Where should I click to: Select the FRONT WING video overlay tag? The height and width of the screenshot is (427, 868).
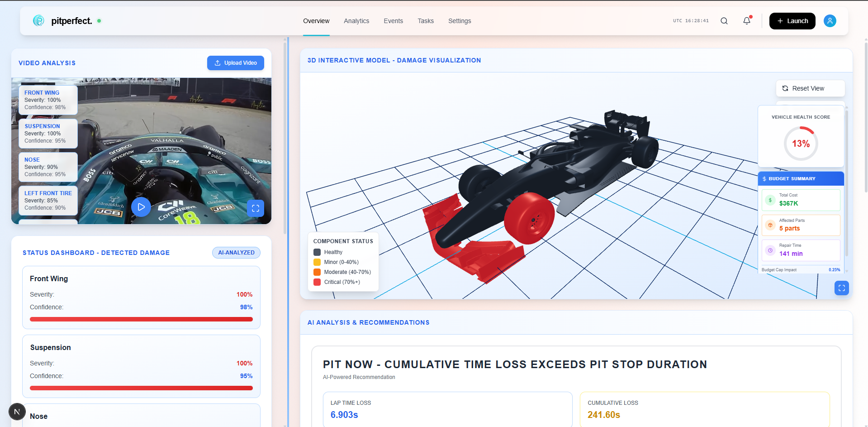(48, 100)
